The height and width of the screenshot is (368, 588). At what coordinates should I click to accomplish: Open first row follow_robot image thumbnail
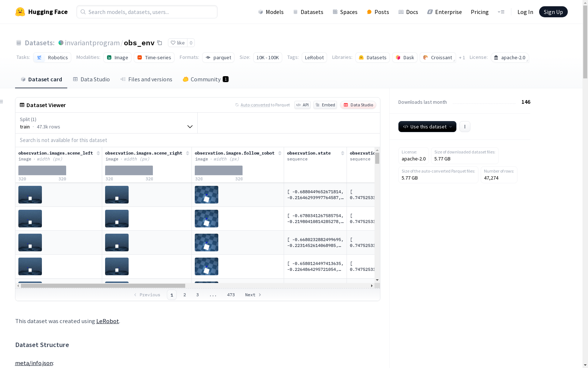point(207,195)
